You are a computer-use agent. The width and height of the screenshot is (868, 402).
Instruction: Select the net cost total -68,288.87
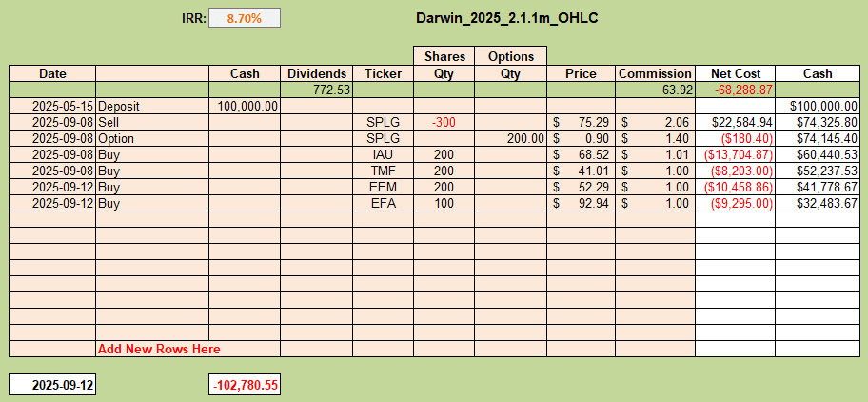(735, 90)
